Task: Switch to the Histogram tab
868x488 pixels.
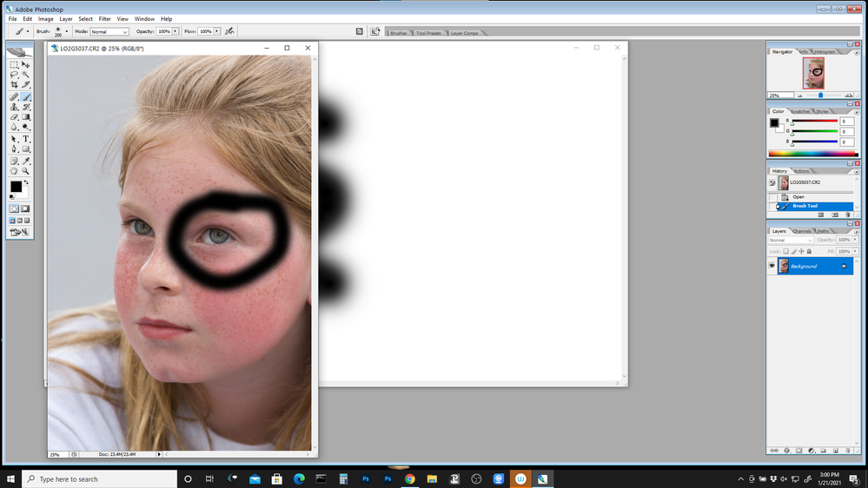Action: pos(825,52)
